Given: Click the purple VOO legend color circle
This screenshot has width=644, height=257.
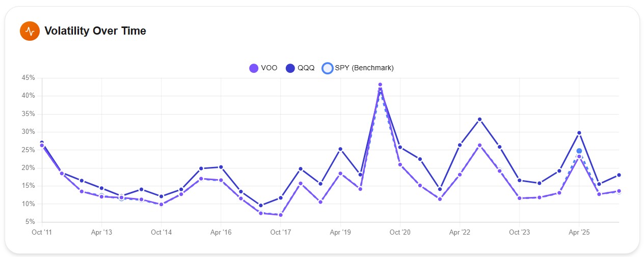Looking at the screenshot, I should (x=254, y=68).
